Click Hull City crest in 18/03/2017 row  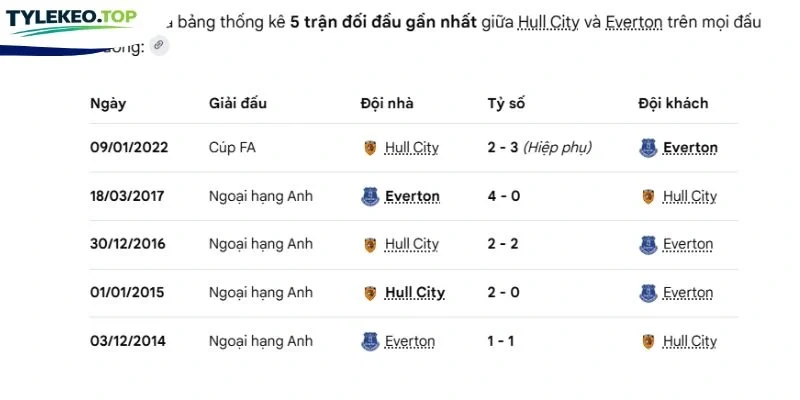tap(648, 196)
